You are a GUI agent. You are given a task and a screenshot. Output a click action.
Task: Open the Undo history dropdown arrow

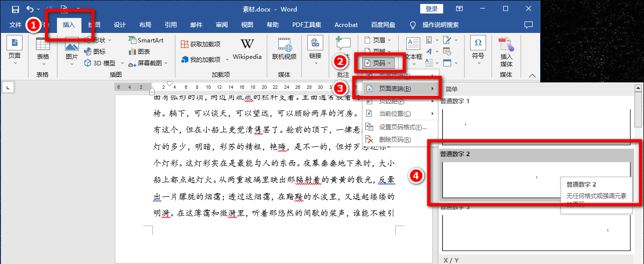(39, 9)
